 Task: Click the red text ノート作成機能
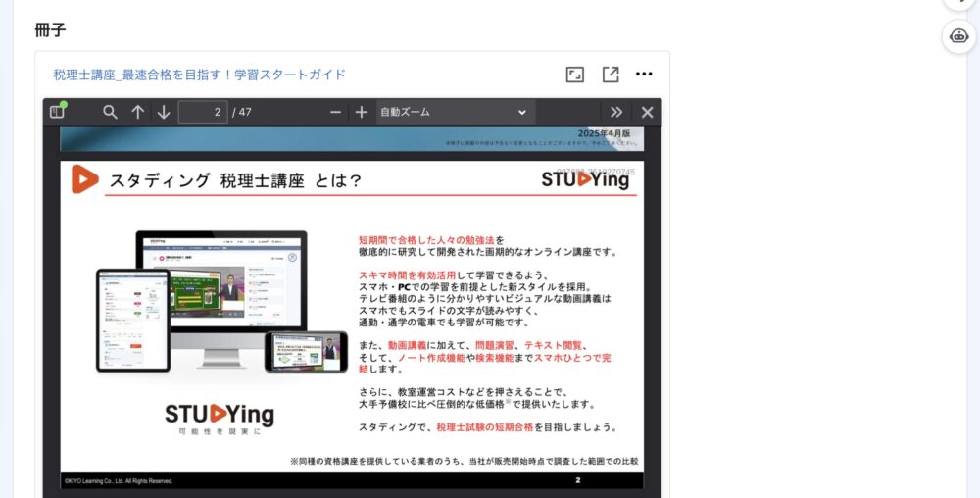[431, 358]
